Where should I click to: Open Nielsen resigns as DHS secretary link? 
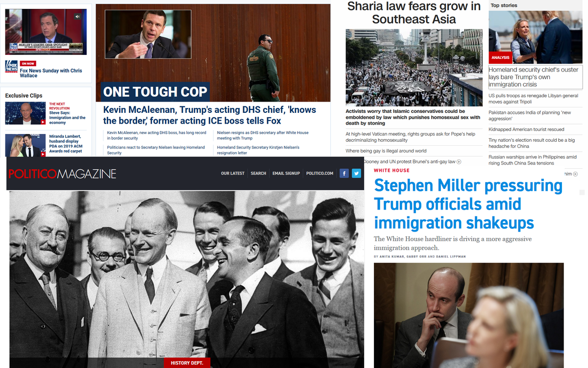pyautogui.click(x=263, y=135)
